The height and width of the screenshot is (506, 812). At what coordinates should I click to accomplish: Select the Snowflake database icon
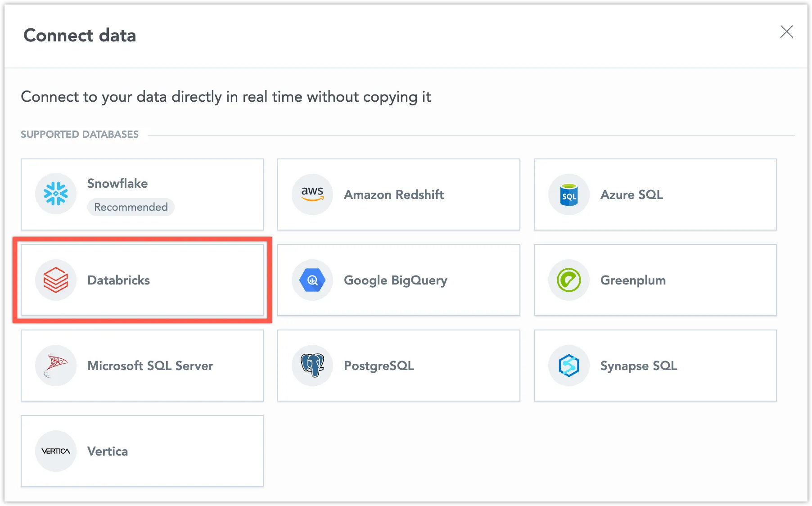click(x=56, y=194)
